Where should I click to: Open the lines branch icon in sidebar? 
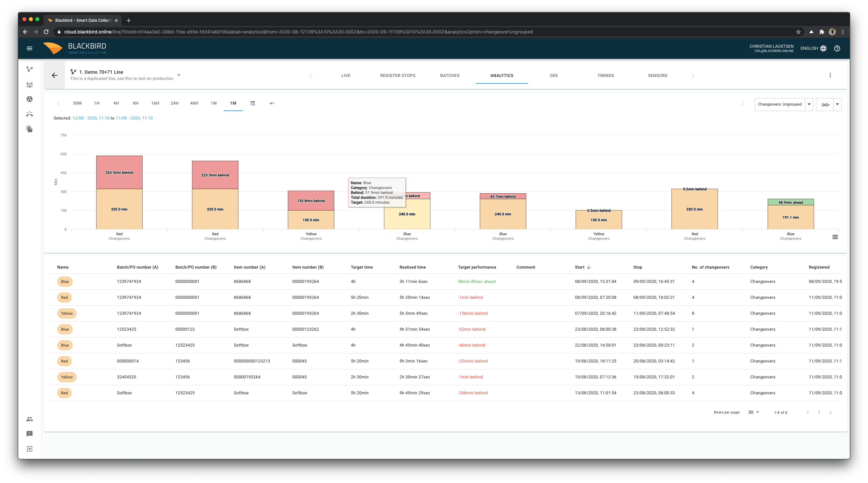click(x=30, y=70)
